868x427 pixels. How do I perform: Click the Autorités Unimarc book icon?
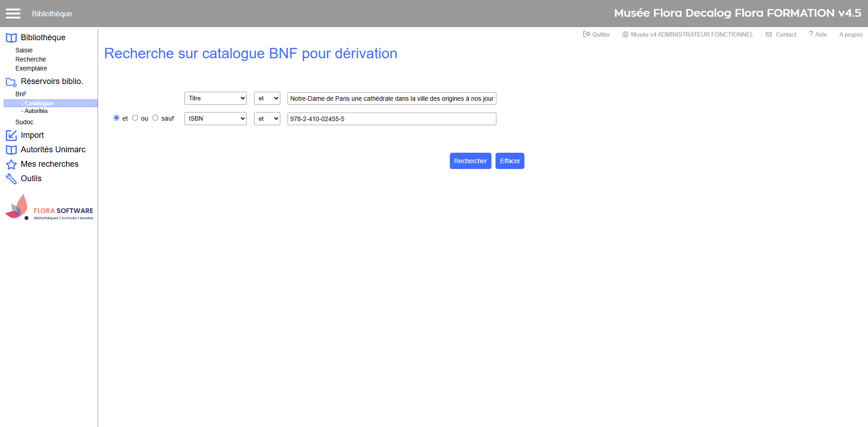11,150
